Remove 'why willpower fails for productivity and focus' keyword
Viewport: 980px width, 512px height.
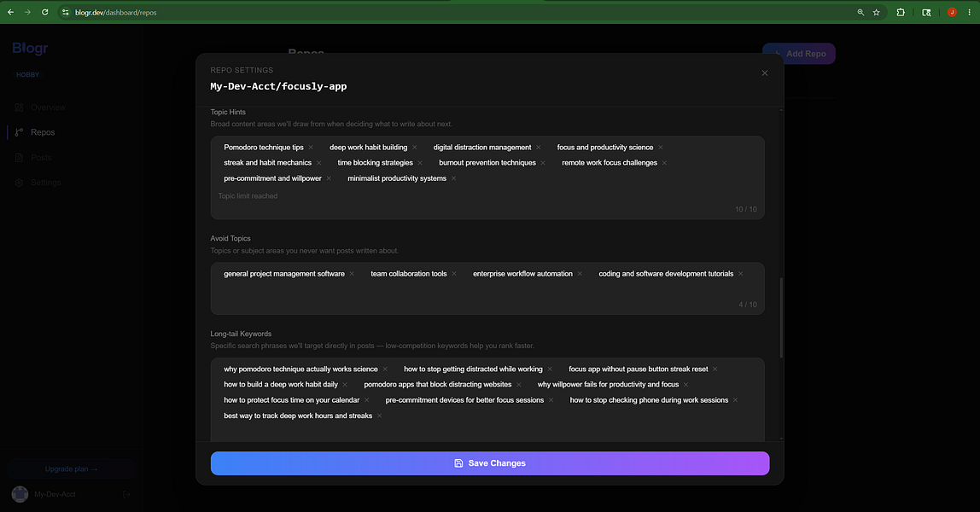(x=685, y=385)
